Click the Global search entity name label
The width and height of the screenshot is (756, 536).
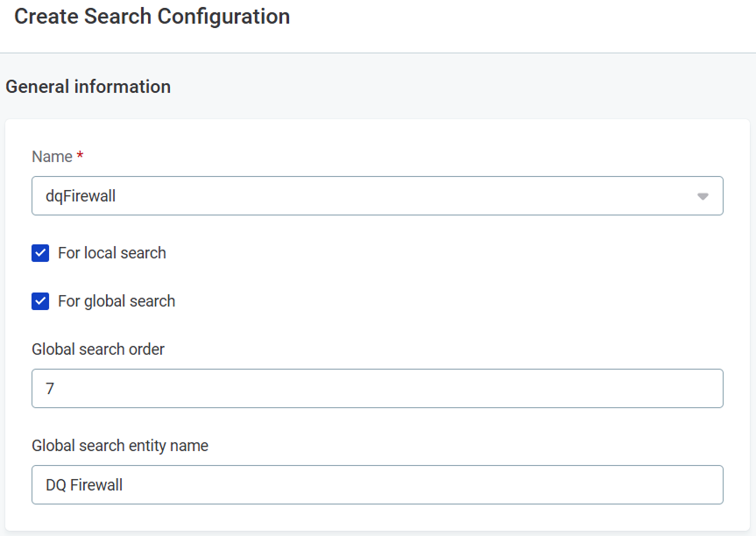point(119,445)
